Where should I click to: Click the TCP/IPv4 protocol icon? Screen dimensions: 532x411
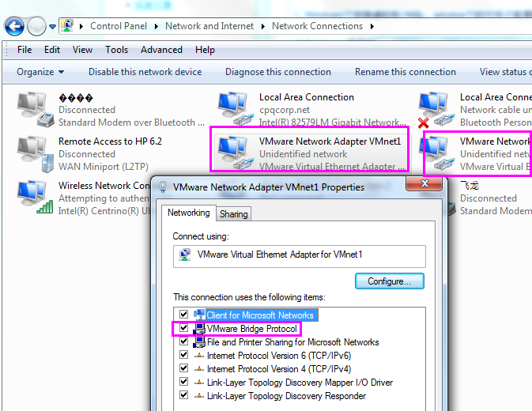click(x=199, y=369)
